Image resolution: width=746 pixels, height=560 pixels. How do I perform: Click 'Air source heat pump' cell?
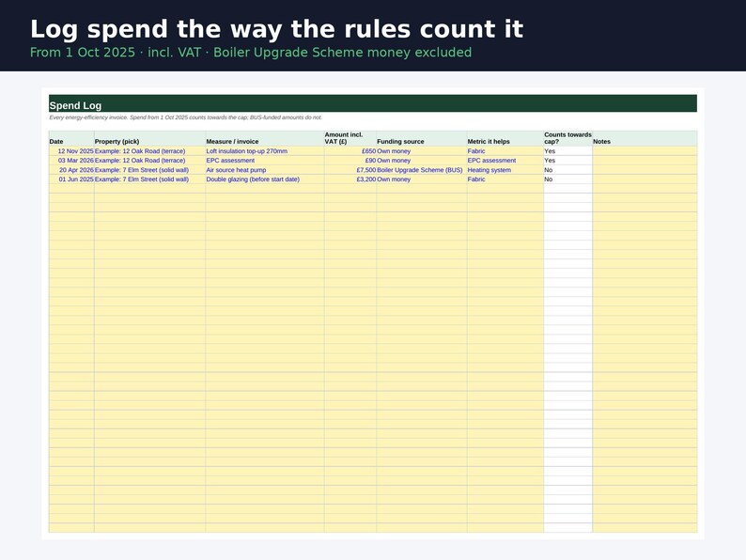(265, 170)
